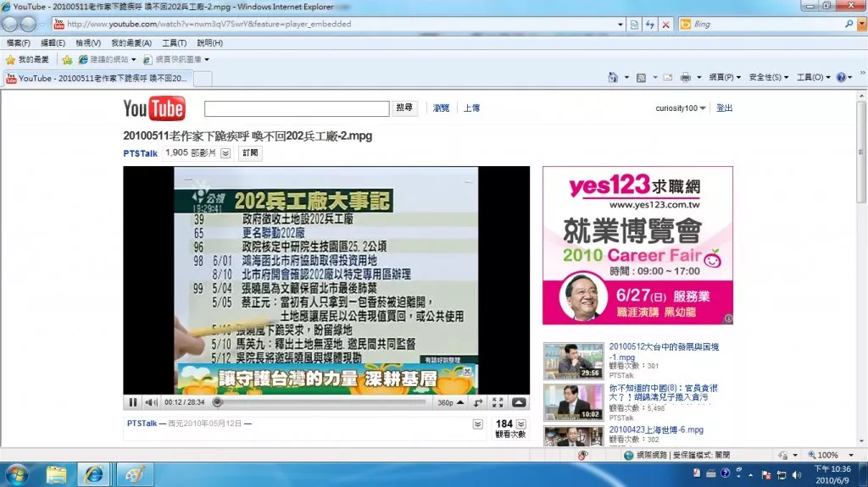Click the 訂閱 subscribe button
The image size is (868, 487).
coord(250,152)
